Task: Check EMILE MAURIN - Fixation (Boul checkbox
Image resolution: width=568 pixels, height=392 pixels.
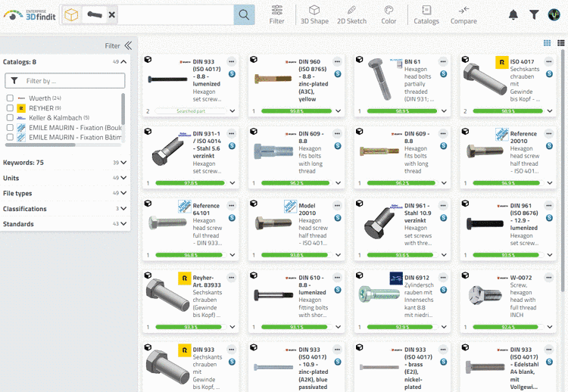Action: [10, 127]
